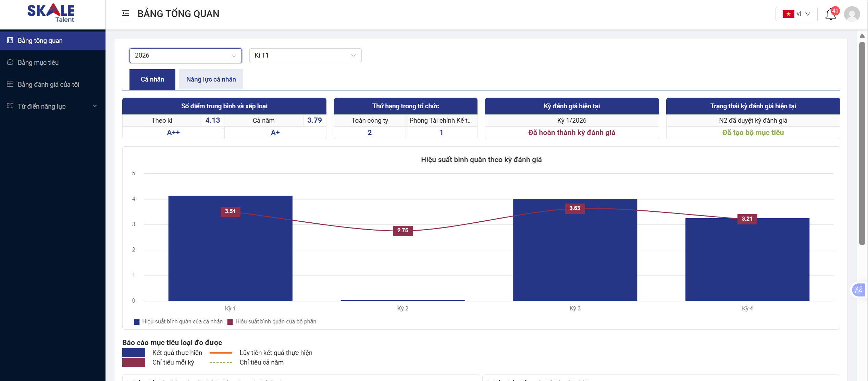Click the Từ điển năng lực book icon
868x381 pixels.
[x=10, y=106]
